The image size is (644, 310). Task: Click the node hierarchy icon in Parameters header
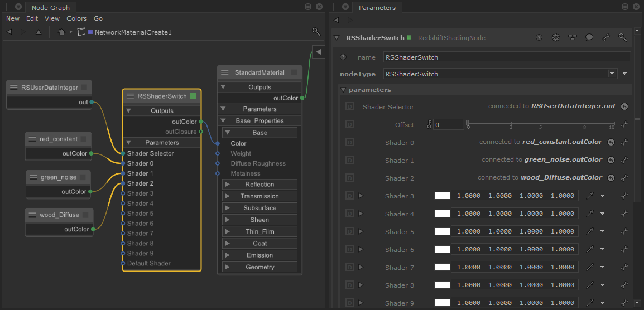coord(573,37)
